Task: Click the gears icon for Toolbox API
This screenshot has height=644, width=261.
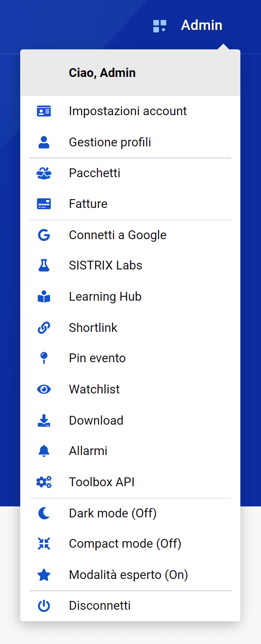Action: [x=44, y=482]
